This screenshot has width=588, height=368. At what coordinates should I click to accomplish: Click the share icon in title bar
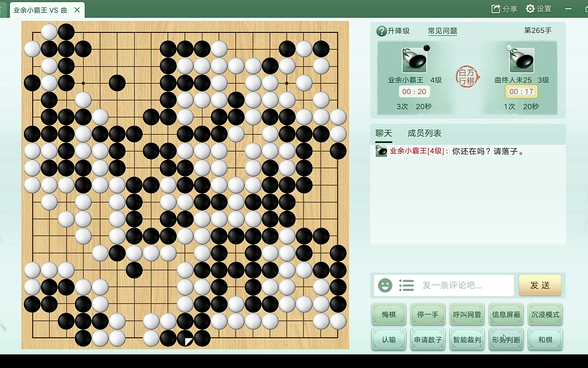pyautogui.click(x=496, y=9)
